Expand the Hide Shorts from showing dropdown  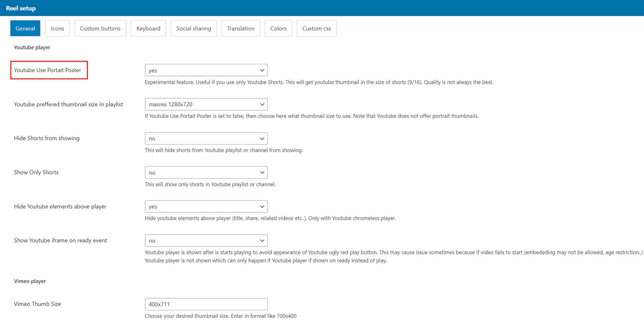coord(206,138)
